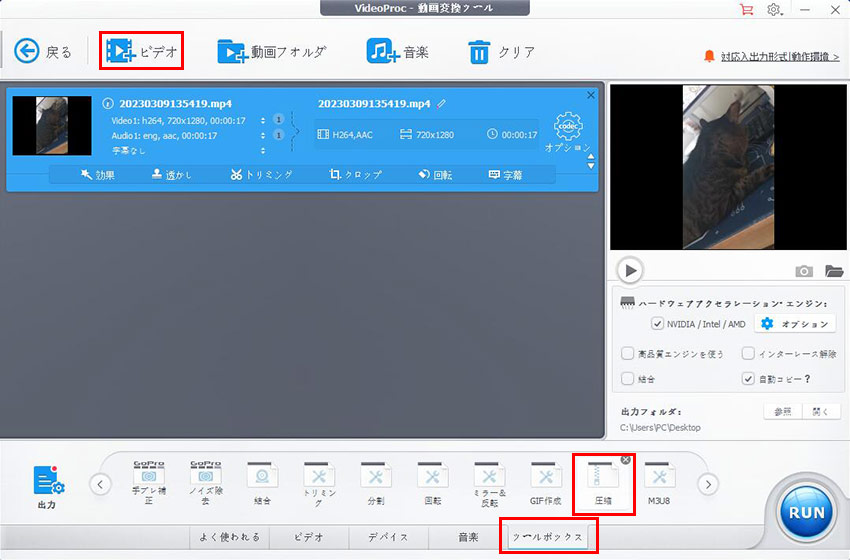
Task: Enable 高品質エンジンを使う checkbox
Action: [627, 354]
